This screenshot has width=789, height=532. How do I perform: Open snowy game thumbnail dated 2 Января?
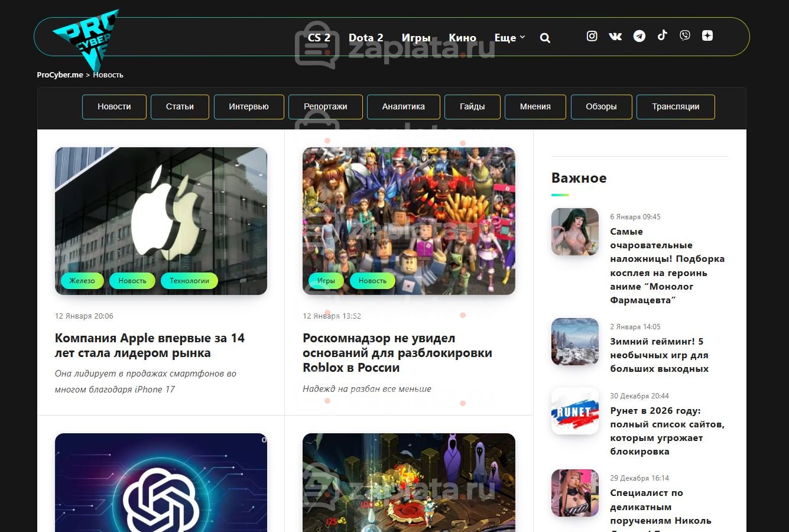(x=575, y=342)
